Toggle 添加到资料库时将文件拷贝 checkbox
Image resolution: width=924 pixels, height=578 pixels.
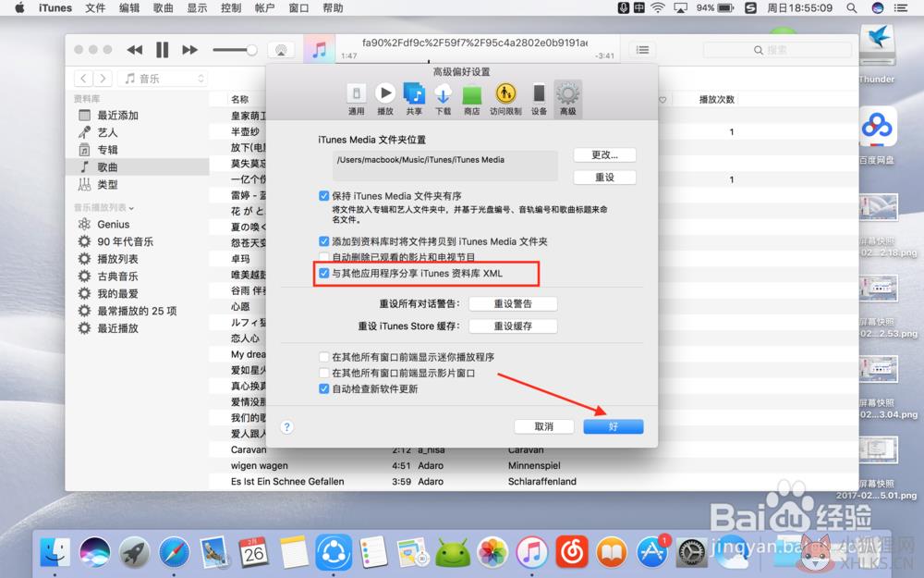coord(323,241)
